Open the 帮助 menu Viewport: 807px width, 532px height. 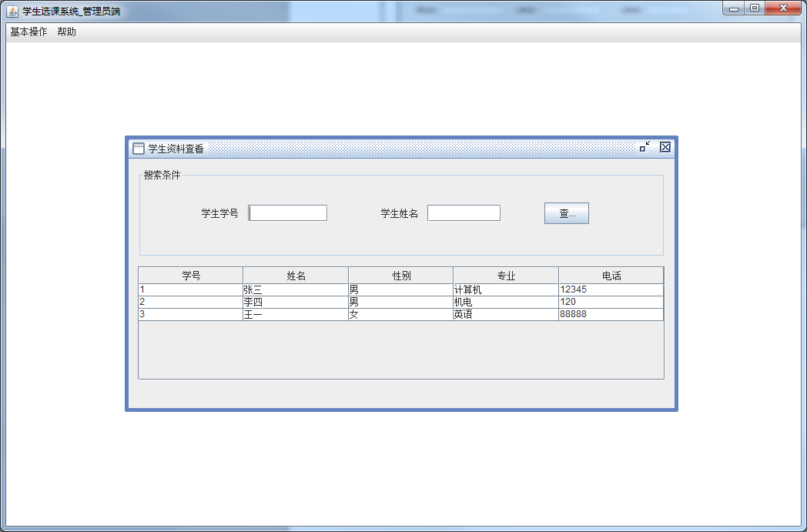point(65,32)
